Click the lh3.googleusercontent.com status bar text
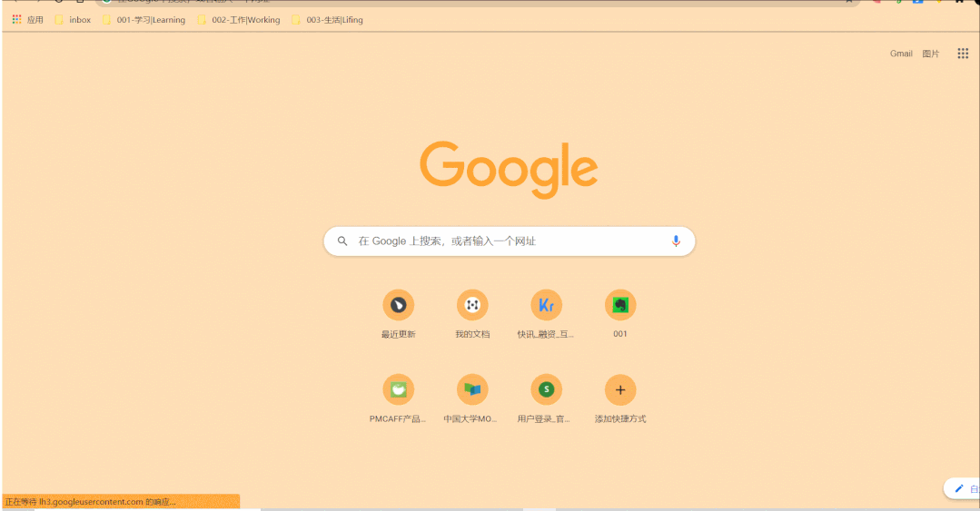This screenshot has height=511, width=980. [91, 502]
